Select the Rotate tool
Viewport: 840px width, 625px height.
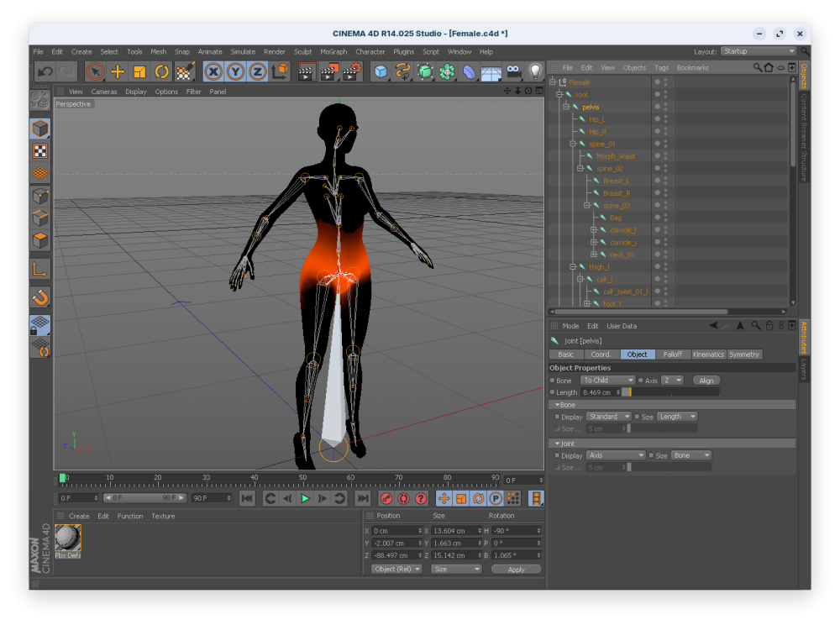(x=160, y=71)
